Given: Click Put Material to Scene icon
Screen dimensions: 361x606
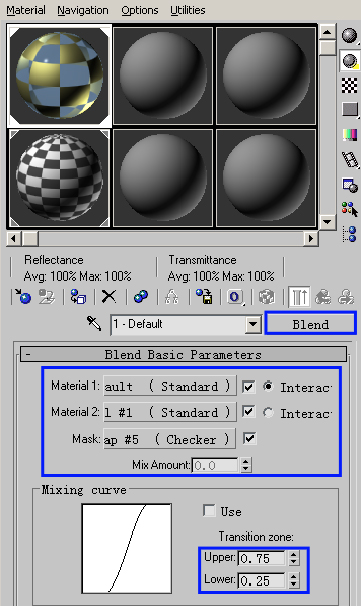Looking at the screenshot, I should [x=46, y=297].
